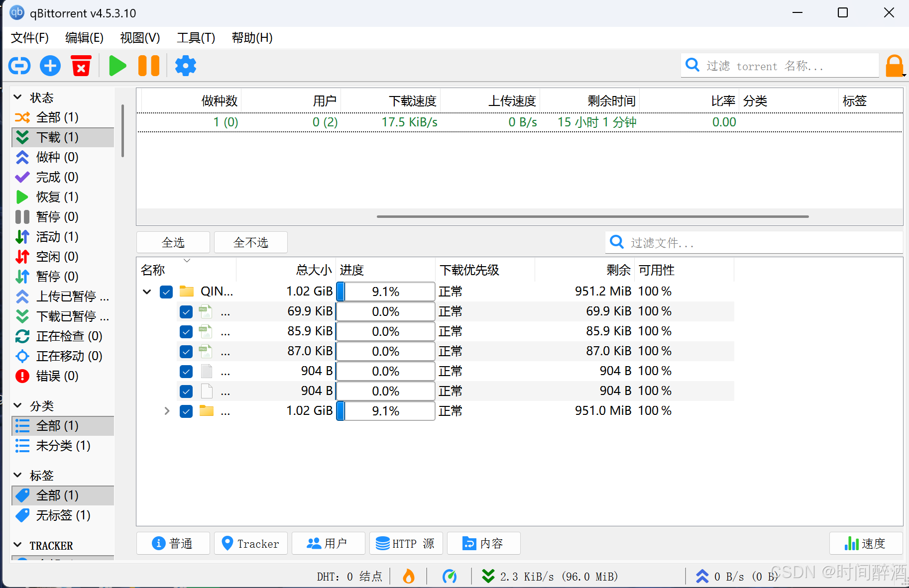Click the flame icon in status bar
The width and height of the screenshot is (909, 588).
click(409, 576)
